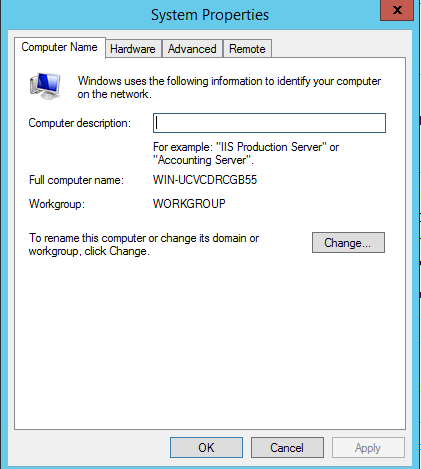
Task: Open the Advanced tab
Action: 192,49
